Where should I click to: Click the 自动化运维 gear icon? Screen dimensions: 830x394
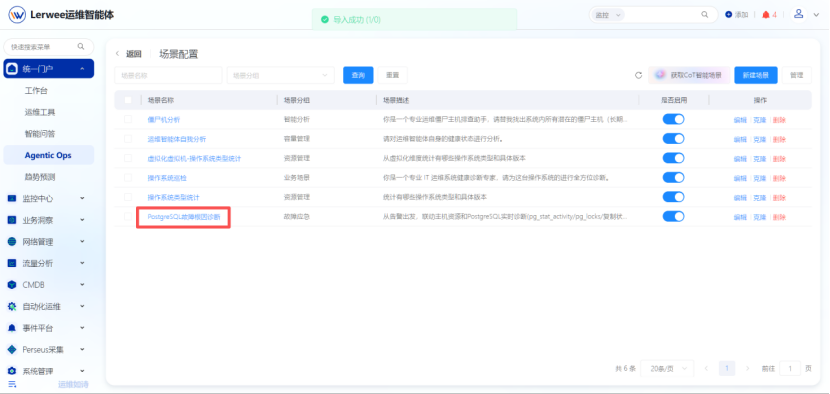(x=12, y=306)
